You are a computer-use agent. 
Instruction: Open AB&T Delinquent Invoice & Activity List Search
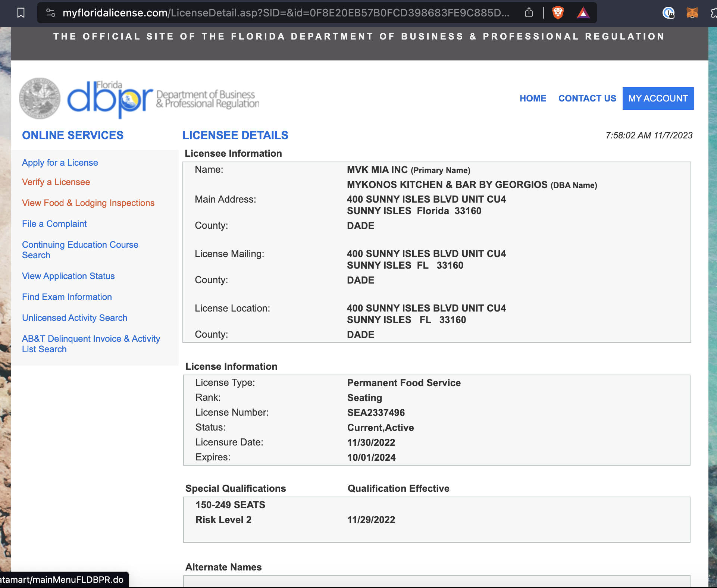click(91, 344)
